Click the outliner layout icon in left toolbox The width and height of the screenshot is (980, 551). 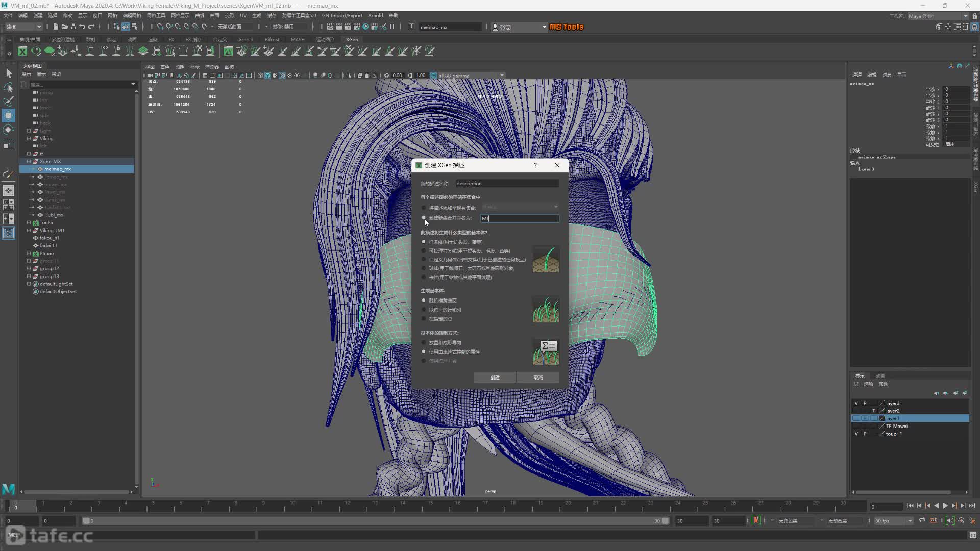coord(8,233)
